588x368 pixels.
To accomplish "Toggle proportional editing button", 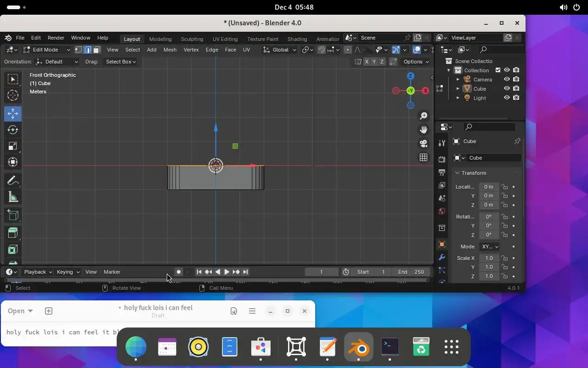I will 348,50.
